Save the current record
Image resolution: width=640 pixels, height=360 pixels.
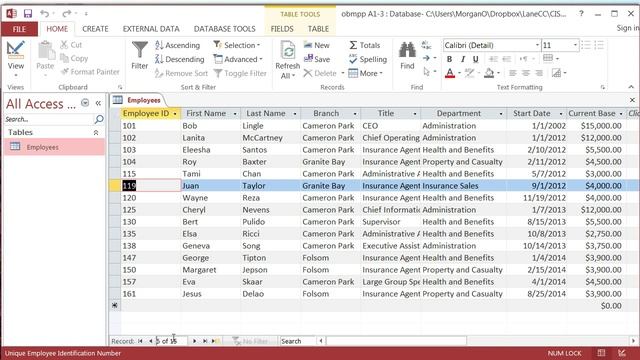(x=317, y=59)
